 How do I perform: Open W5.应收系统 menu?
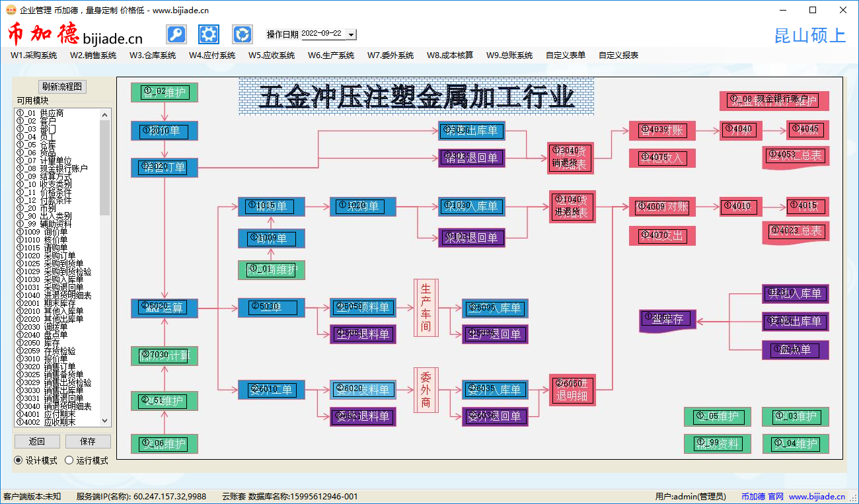pos(272,55)
